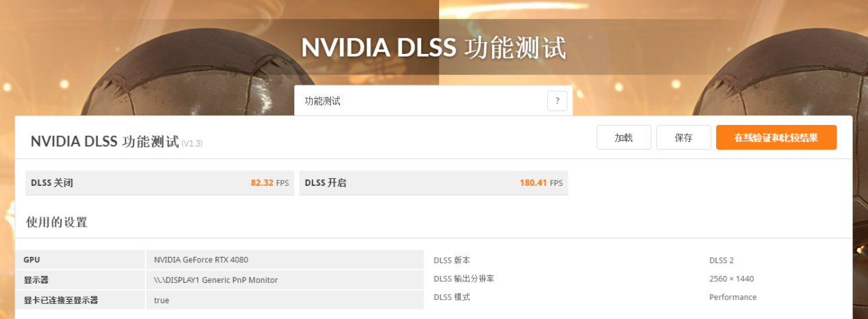Click the GPU row label

(x=31, y=260)
